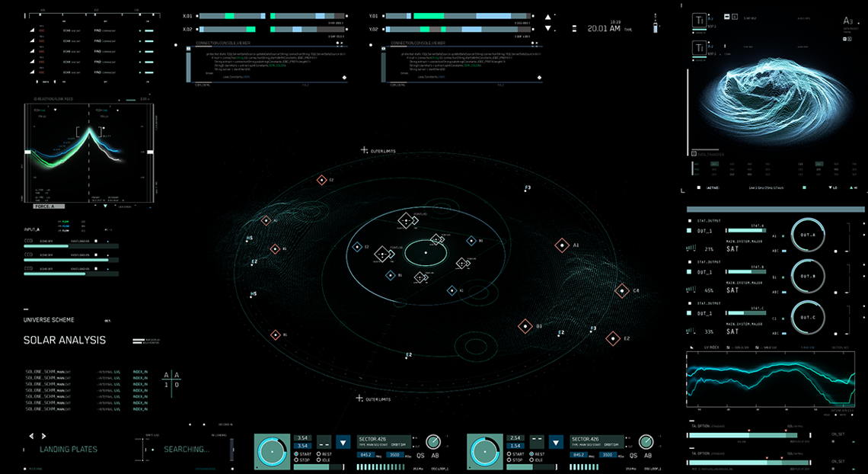The height and width of the screenshot is (474, 868).
Task: Toggle the OUT_1 checkbox beside the 45% row
Action: click(689, 272)
